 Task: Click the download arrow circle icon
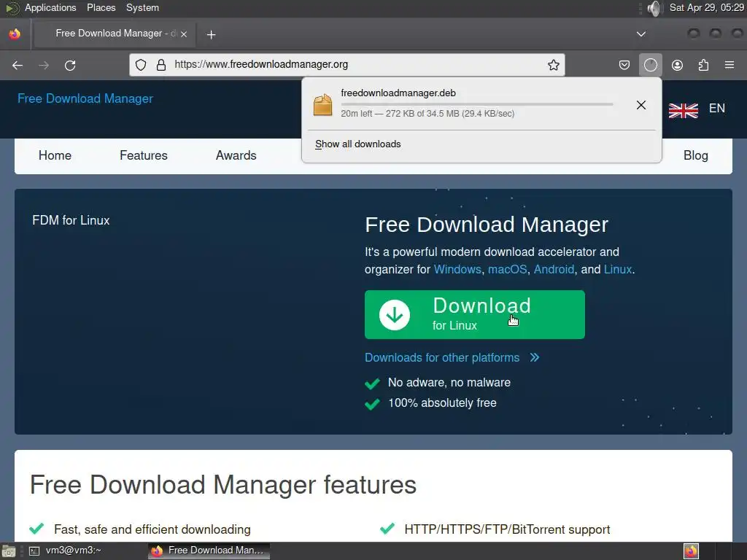pyautogui.click(x=395, y=315)
